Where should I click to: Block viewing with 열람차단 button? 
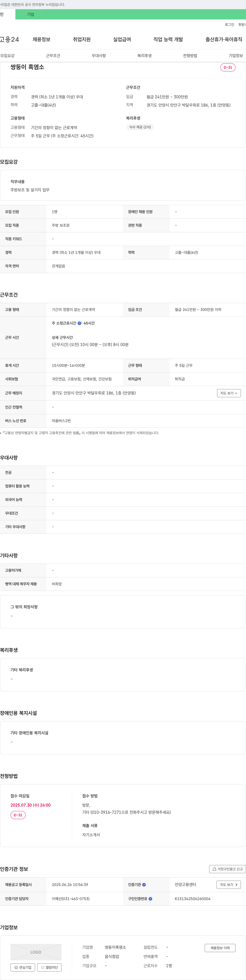click(x=49, y=967)
